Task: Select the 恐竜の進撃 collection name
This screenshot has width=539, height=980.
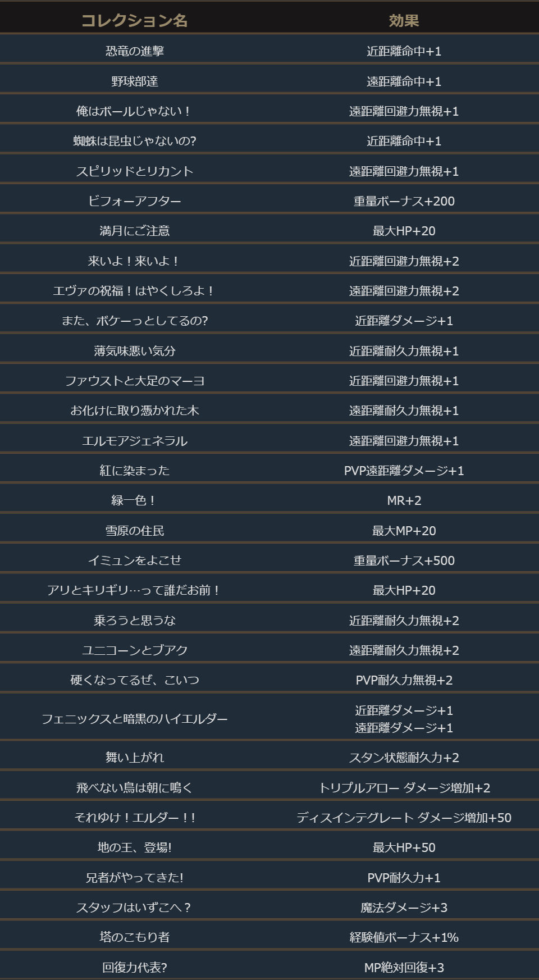Action: (x=135, y=51)
